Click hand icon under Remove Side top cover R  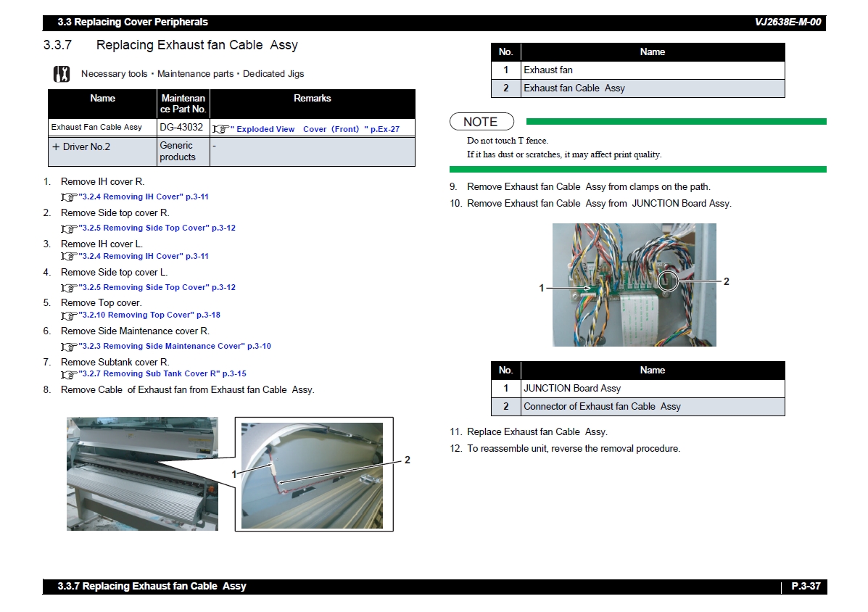click(x=69, y=228)
